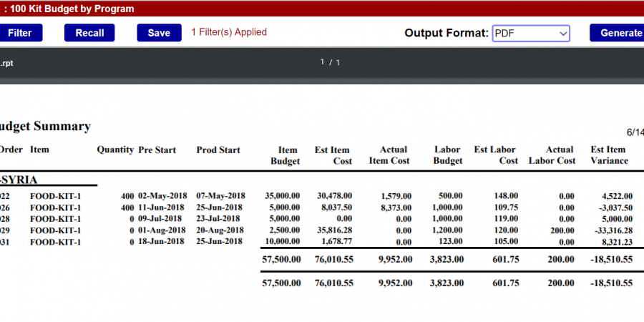
Task: Click variance value -3,037.50
Action: click(x=615, y=208)
